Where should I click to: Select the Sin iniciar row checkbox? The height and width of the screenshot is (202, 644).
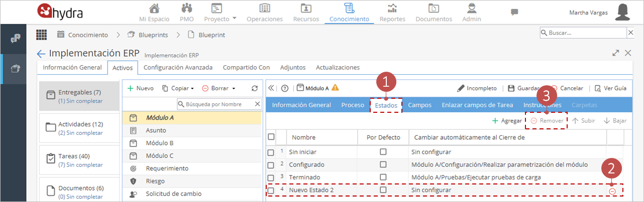(x=271, y=152)
